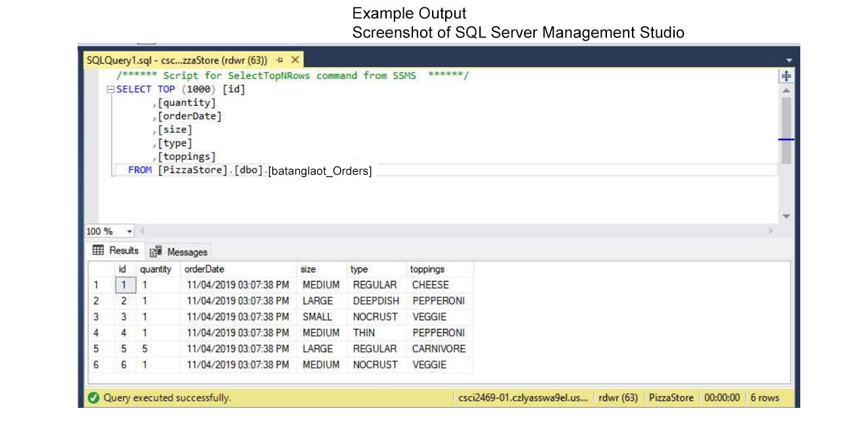Viewport: 868px width, 448px height.
Task: Click the LARGE size cell in row 2
Action: pos(322,301)
